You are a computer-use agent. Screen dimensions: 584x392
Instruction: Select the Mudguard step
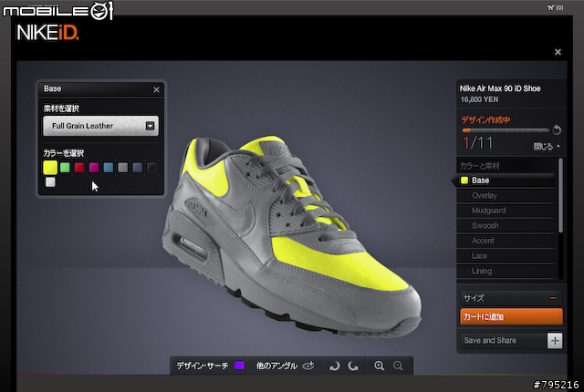506,211
